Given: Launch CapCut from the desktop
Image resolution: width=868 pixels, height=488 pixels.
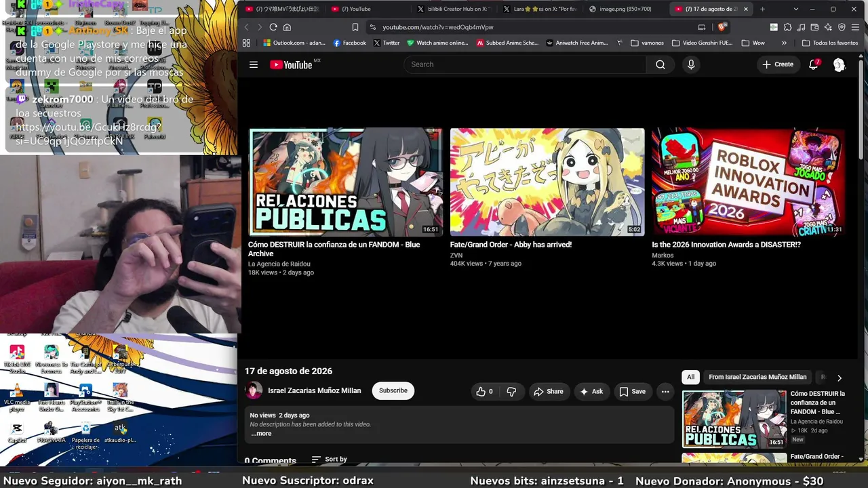Looking at the screenshot, I should point(17,432).
